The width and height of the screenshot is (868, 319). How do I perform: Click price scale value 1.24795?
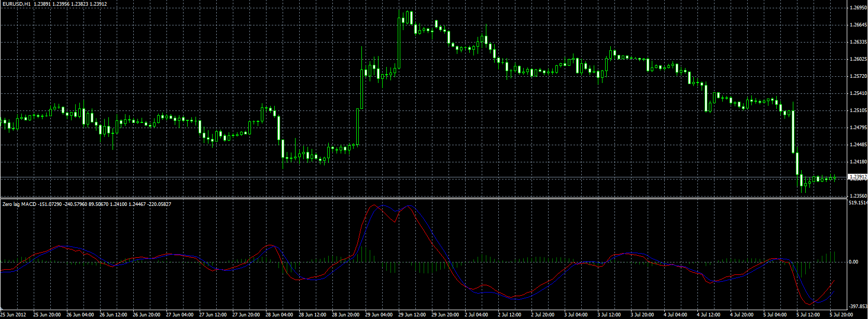(858, 128)
